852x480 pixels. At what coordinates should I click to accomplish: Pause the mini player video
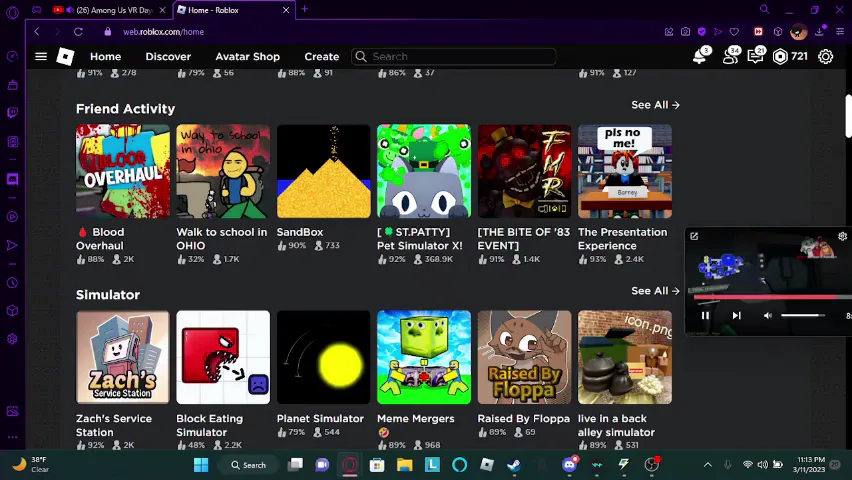coord(705,315)
